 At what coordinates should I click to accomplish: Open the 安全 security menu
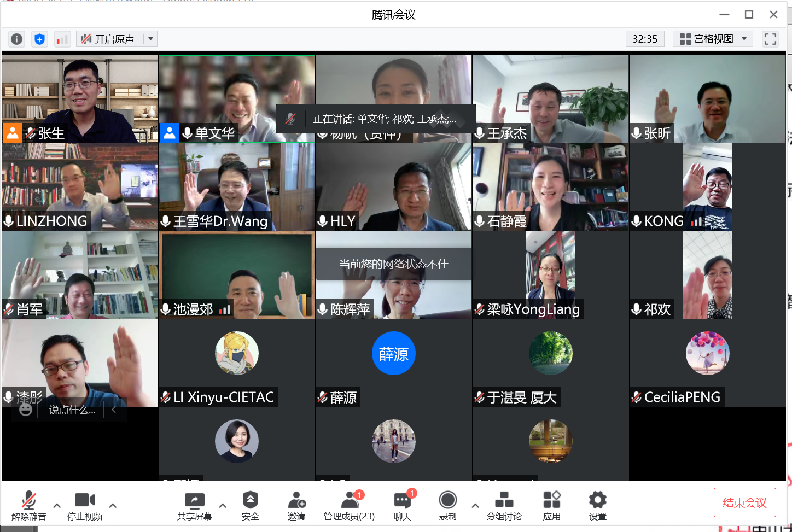click(x=251, y=506)
